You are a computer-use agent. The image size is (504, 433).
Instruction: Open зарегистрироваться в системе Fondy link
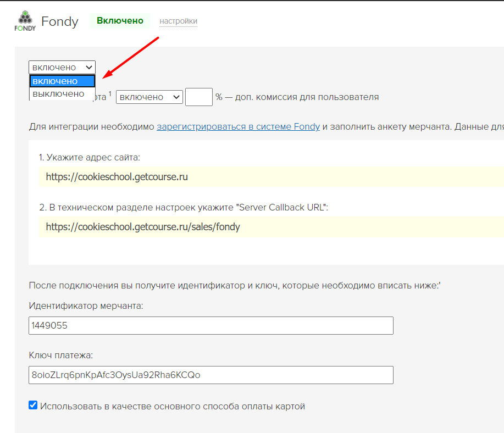tap(238, 126)
